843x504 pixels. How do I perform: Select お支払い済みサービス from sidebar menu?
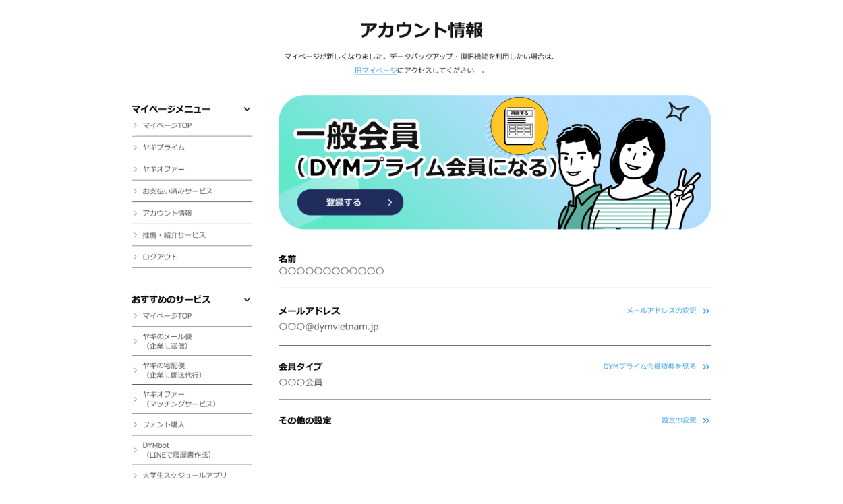point(177,191)
